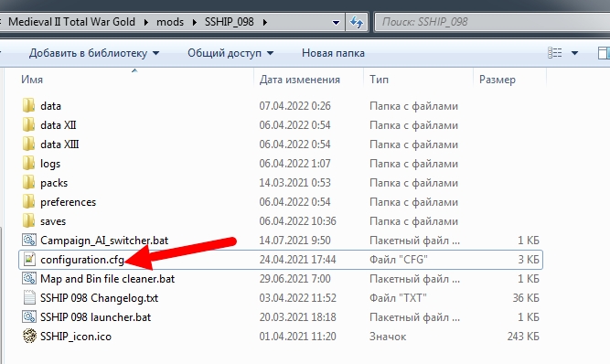The height and width of the screenshot is (364, 610).
Task: Go to the mods breadcrumb
Action: pyautogui.click(x=170, y=22)
